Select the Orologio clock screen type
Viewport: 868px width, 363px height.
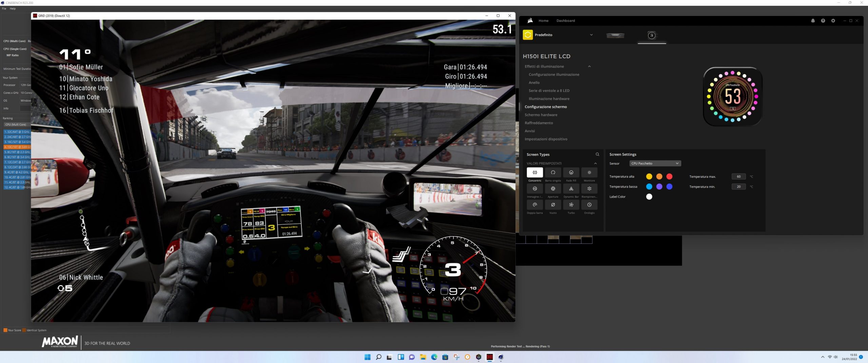tap(589, 205)
